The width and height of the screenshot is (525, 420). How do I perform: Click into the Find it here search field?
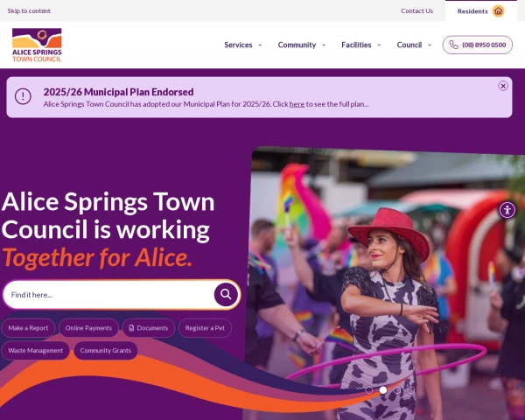click(x=108, y=295)
